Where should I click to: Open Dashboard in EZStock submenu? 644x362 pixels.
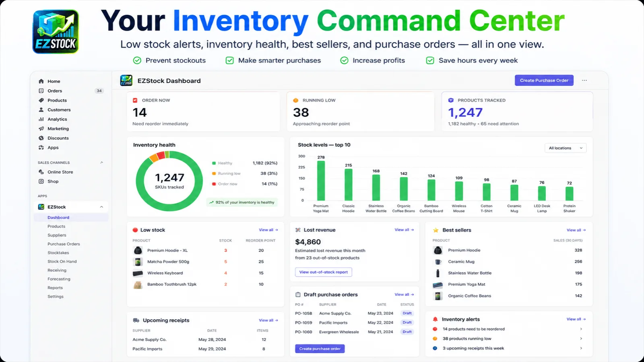point(58,218)
